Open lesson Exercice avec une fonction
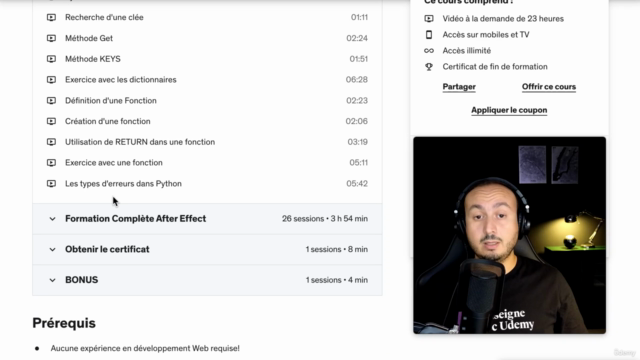Screen dimensions: 640x360 [x=114, y=163]
